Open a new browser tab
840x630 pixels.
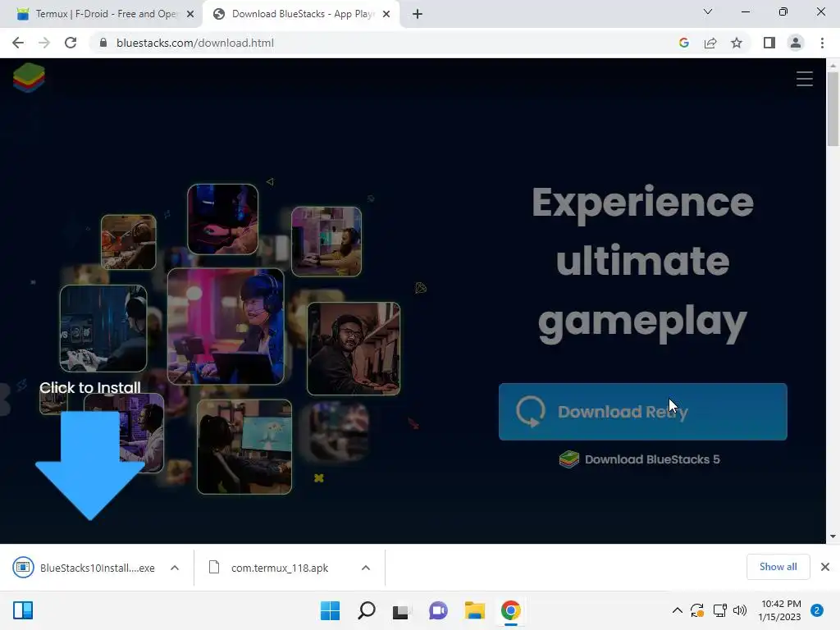(418, 14)
